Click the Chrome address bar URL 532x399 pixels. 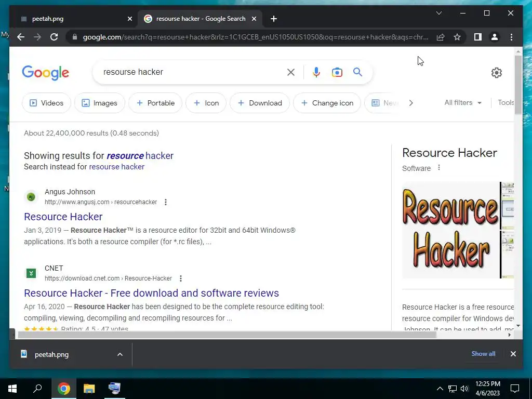coord(255,37)
